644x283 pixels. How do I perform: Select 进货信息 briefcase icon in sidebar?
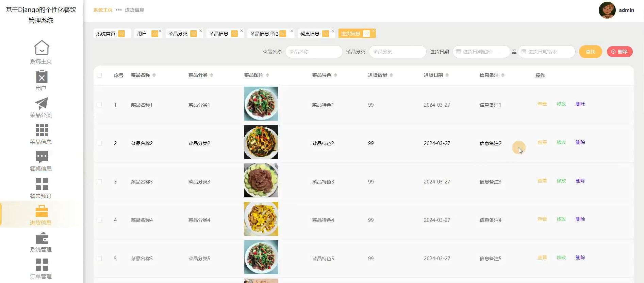pyautogui.click(x=42, y=211)
